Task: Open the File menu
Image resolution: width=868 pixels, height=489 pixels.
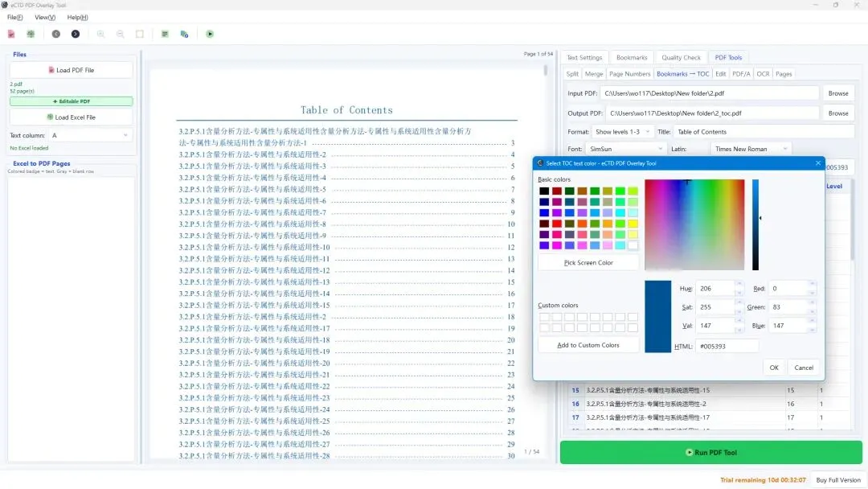Action: (15, 17)
